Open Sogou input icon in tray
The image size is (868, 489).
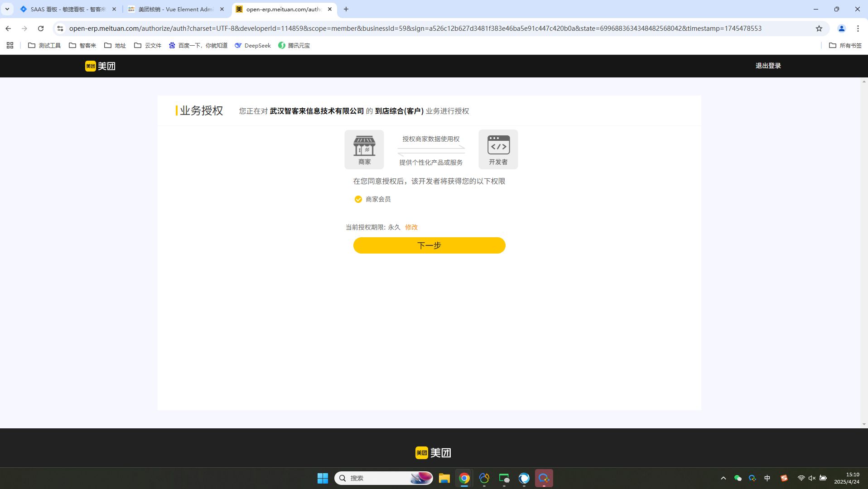tap(784, 478)
